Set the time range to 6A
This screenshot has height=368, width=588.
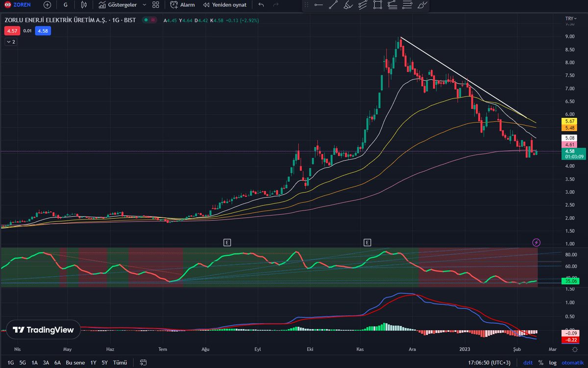tap(57, 363)
